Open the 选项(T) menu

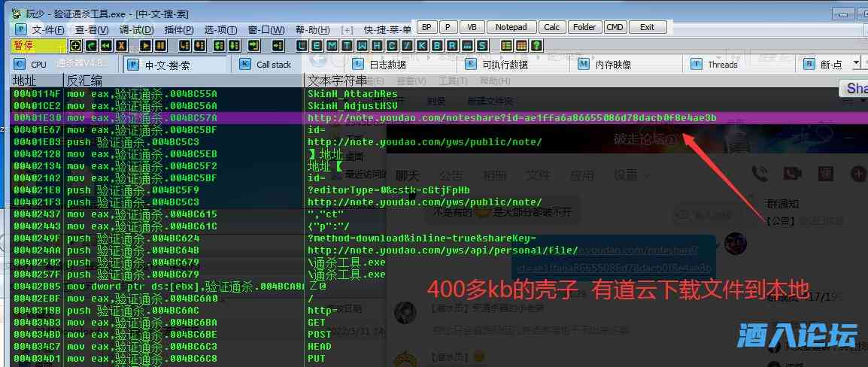point(221,29)
